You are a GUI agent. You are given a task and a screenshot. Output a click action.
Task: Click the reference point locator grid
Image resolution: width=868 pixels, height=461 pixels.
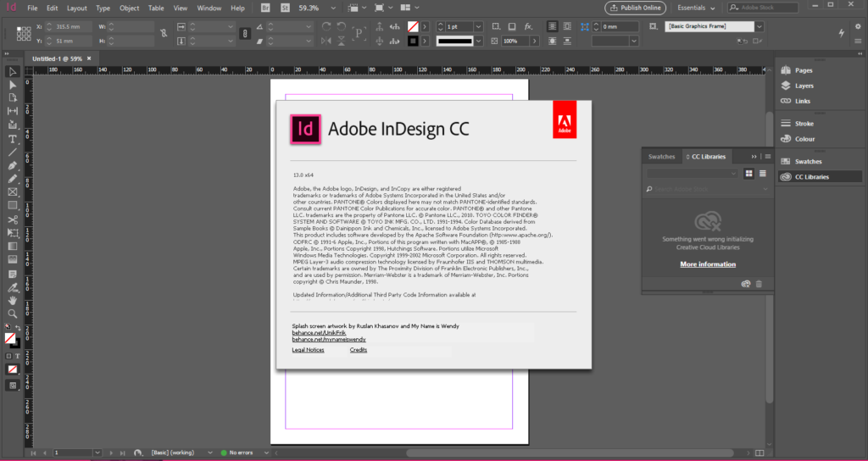[24, 34]
